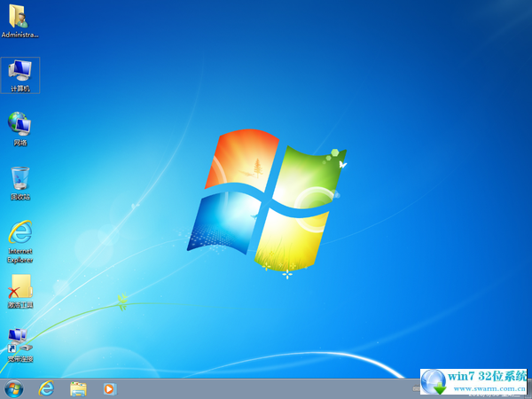Image resolution: width=532 pixels, height=399 pixels.
Task: Click the green arrow globe watermark logo
Action: pyautogui.click(x=435, y=382)
